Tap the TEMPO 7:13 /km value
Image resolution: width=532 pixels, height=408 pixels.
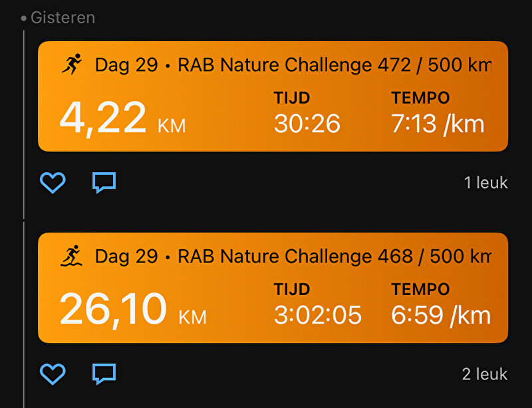438,124
